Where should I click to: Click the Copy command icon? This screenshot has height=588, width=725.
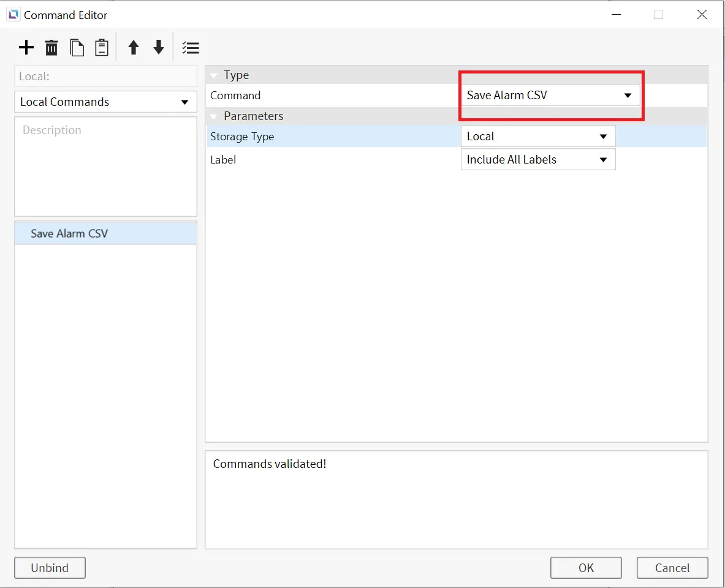[77, 48]
